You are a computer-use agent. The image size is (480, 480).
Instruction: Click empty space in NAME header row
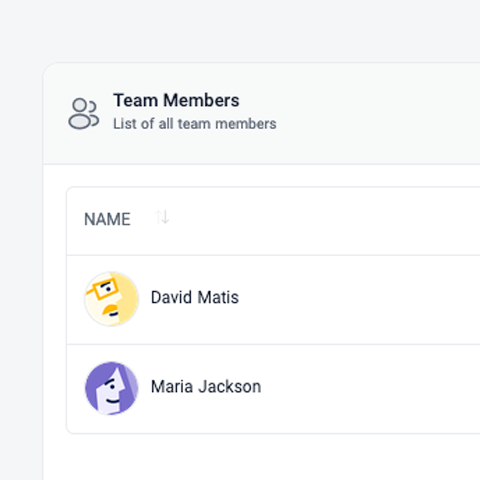[317, 220]
